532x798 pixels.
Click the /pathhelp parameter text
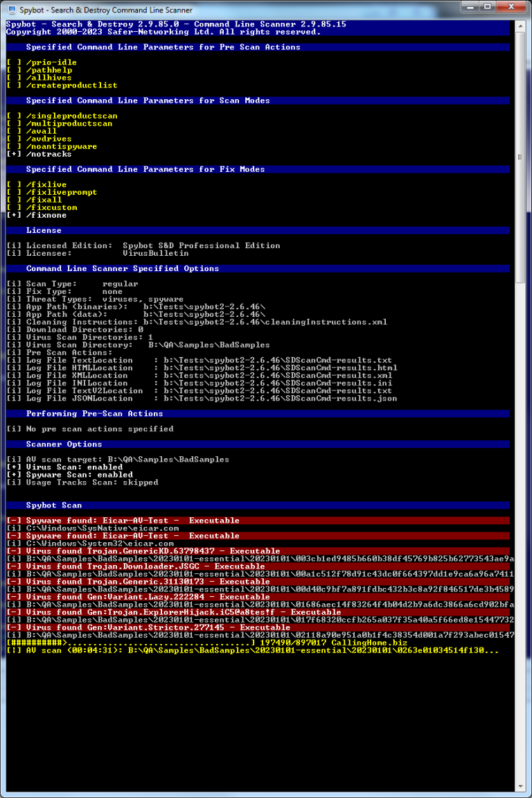pos(48,70)
